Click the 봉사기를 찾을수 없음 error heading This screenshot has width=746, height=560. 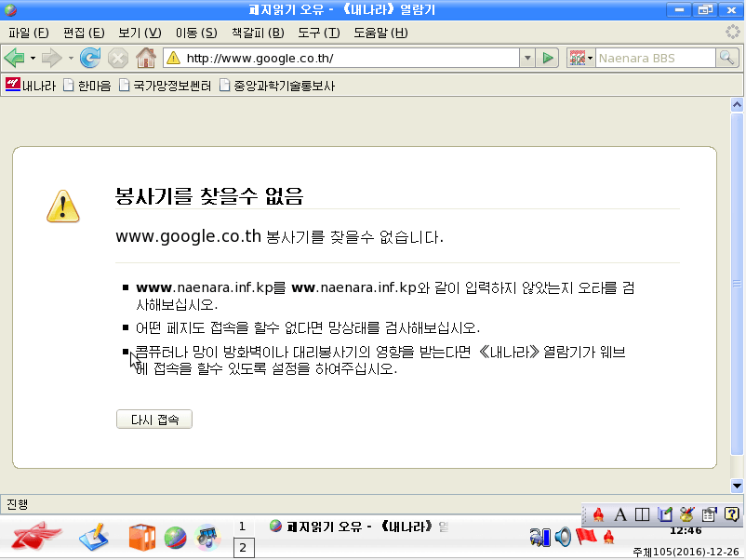point(209,195)
